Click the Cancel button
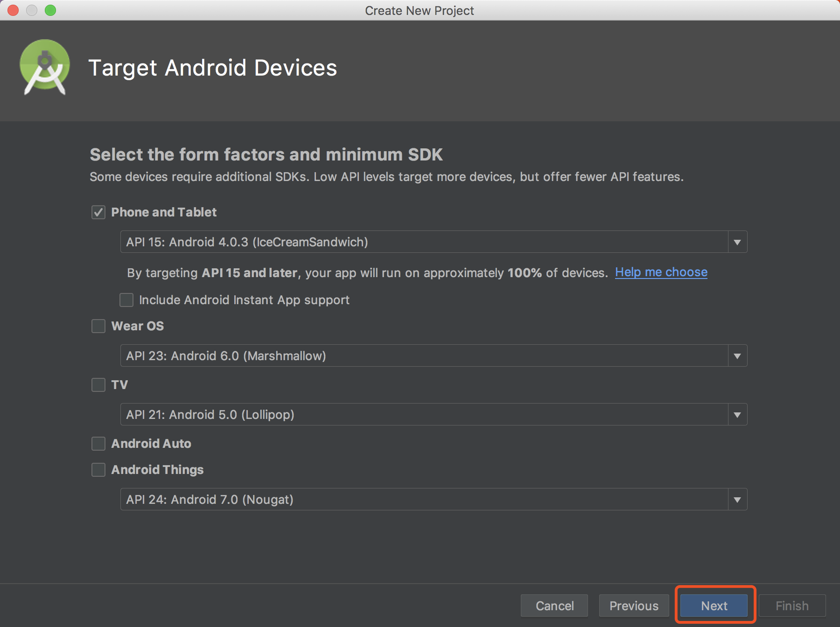840x627 pixels. pyautogui.click(x=554, y=606)
